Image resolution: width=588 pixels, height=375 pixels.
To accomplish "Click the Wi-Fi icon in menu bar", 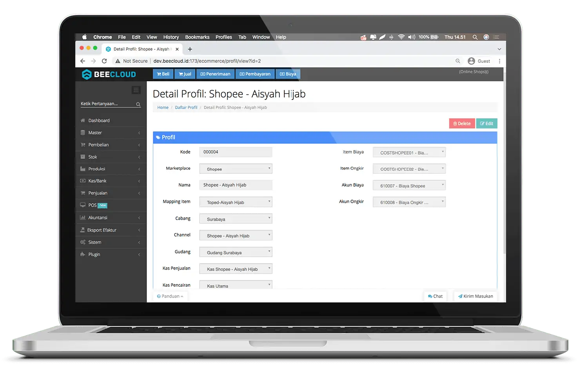I will pos(401,37).
